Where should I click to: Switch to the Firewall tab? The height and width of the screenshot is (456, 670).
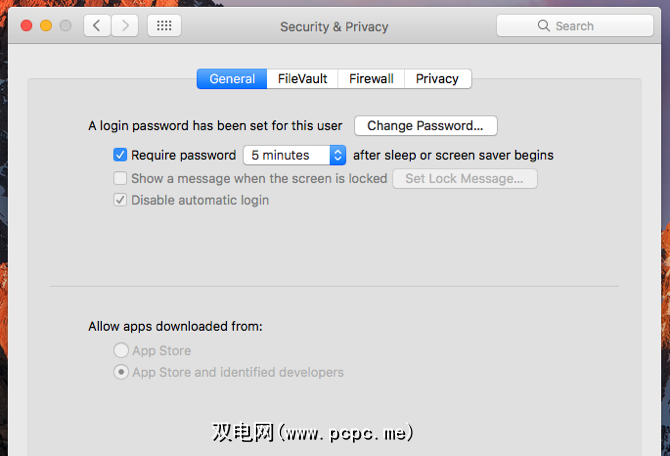(x=371, y=79)
